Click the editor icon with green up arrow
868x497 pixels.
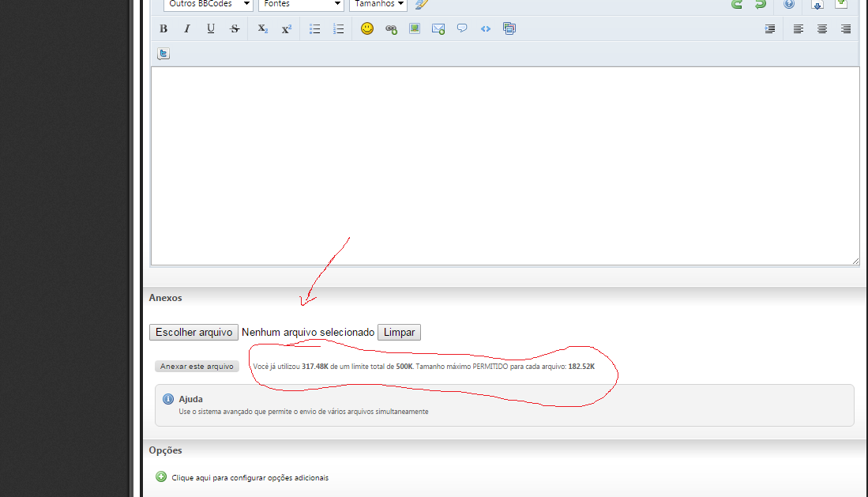[841, 4]
